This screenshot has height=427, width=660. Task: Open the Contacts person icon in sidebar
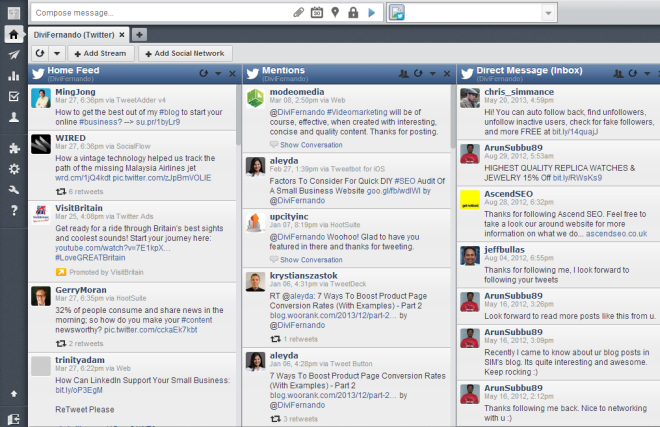coord(14,117)
